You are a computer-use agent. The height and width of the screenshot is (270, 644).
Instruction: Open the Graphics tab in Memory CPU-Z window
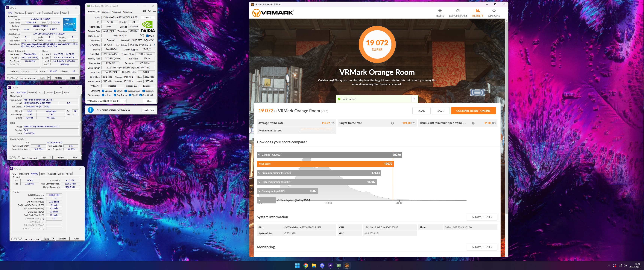click(x=52, y=174)
